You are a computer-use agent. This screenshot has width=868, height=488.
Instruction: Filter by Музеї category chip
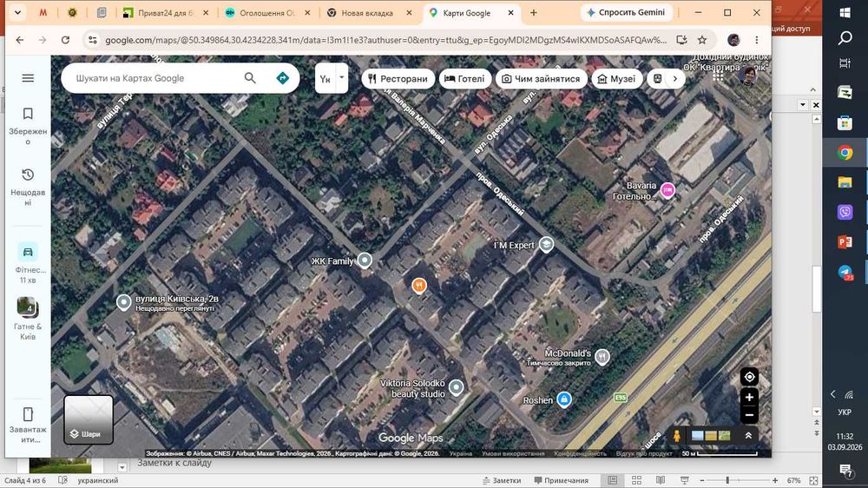click(x=616, y=79)
